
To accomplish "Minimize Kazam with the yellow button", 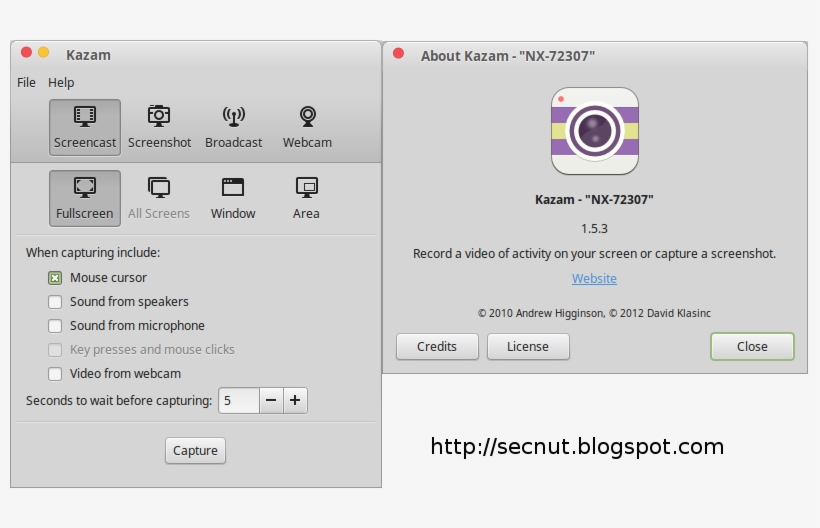I will pos(43,52).
